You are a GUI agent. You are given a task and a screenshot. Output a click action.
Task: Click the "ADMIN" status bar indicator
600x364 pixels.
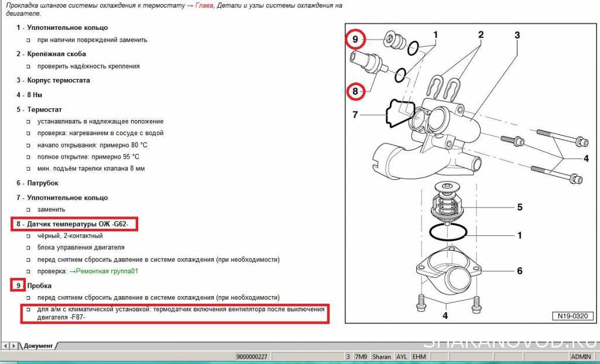click(x=580, y=356)
